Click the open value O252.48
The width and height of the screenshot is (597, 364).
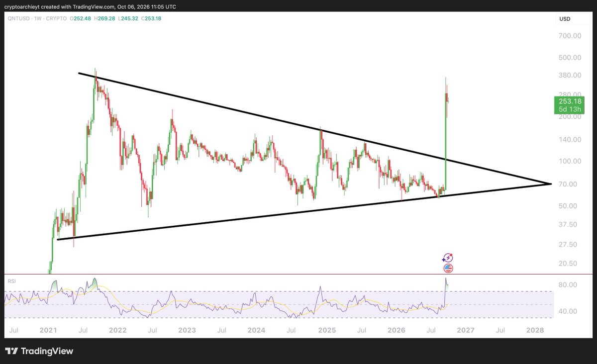81,18
